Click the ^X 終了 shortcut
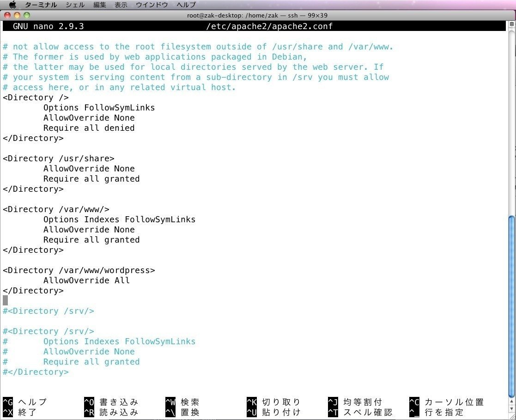 (x=20, y=412)
